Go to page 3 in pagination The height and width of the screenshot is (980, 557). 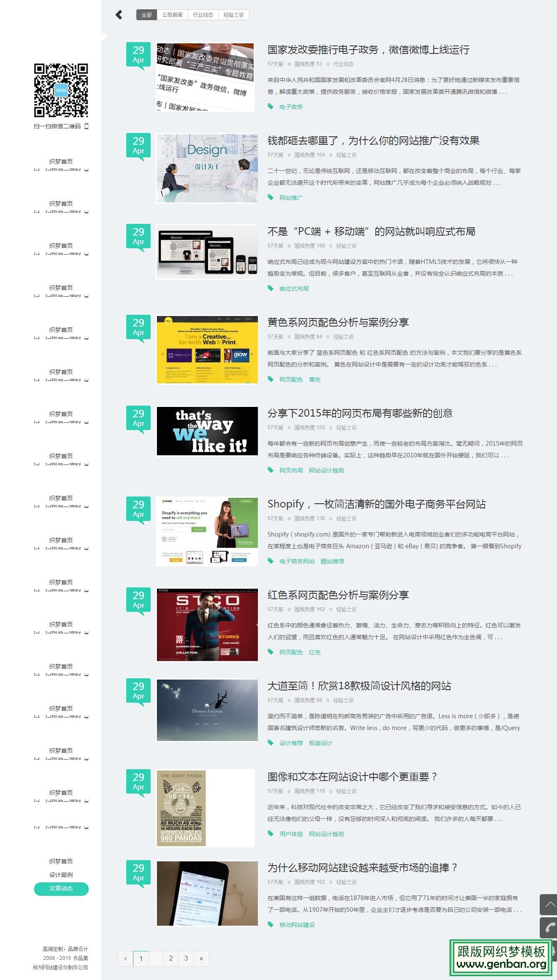pos(186,959)
